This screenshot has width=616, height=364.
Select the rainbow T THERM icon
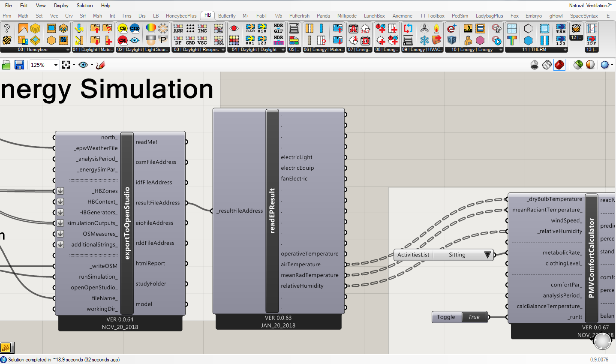point(512,40)
